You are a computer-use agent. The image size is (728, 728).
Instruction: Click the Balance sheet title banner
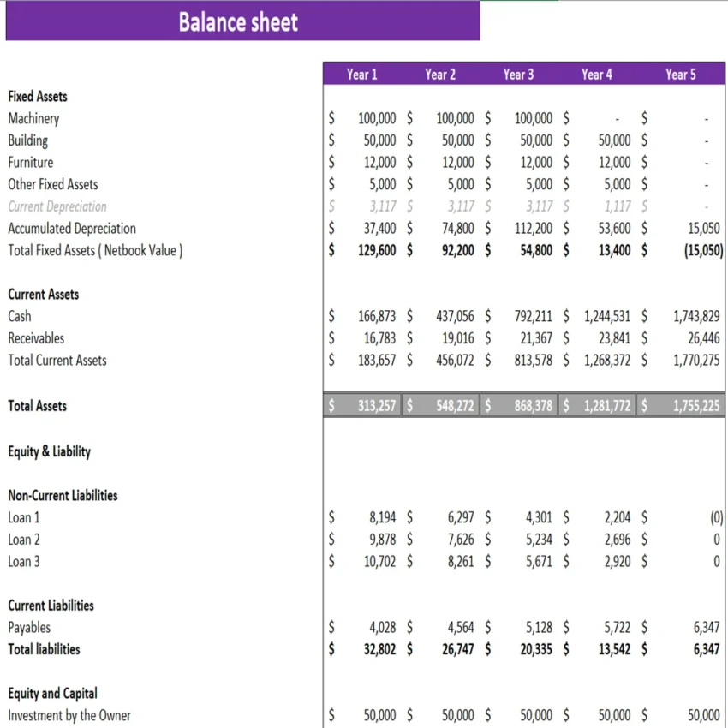pyautogui.click(x=237, y=21)
